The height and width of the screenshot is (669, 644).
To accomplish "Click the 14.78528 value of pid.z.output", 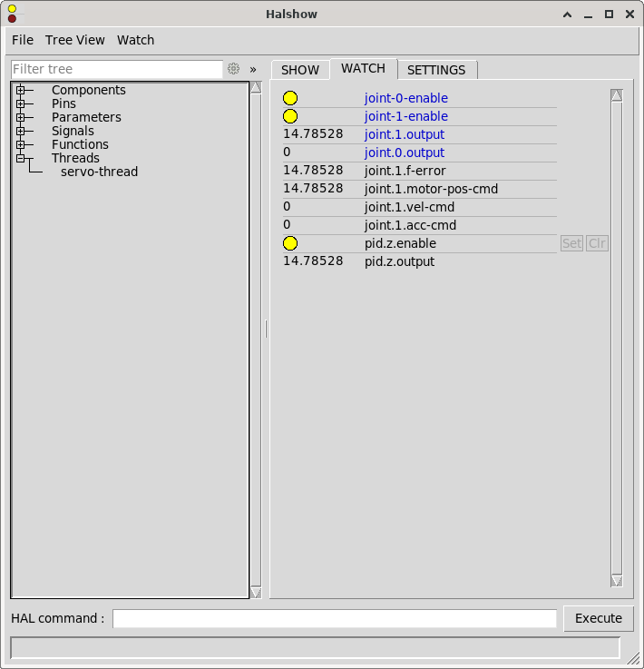I will [x=313, y=261].
